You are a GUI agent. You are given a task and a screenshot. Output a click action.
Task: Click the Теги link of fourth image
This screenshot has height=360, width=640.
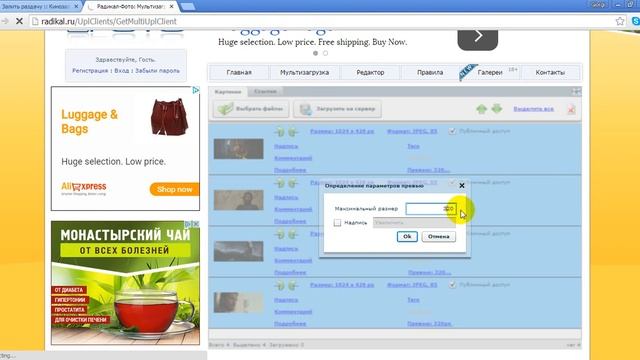413,300
